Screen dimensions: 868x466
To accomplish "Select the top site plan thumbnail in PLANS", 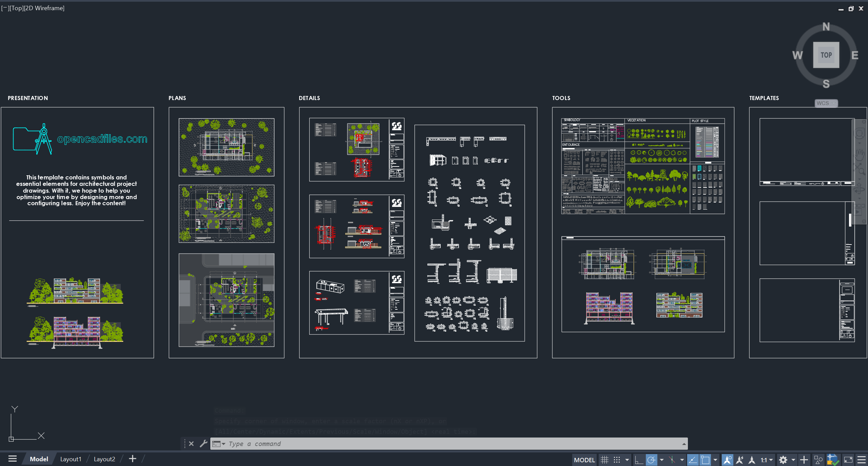I will (x=227, y=147).
